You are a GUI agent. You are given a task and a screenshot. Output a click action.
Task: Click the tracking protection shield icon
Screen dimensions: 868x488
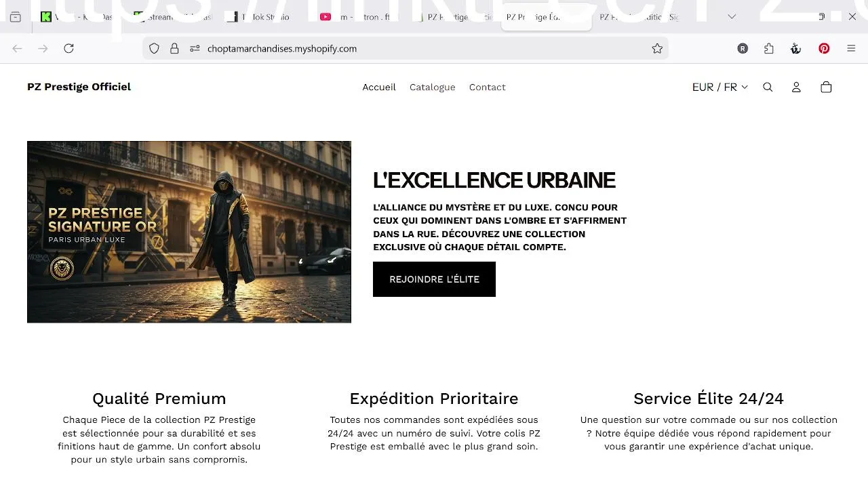click(x=154, y=48)
